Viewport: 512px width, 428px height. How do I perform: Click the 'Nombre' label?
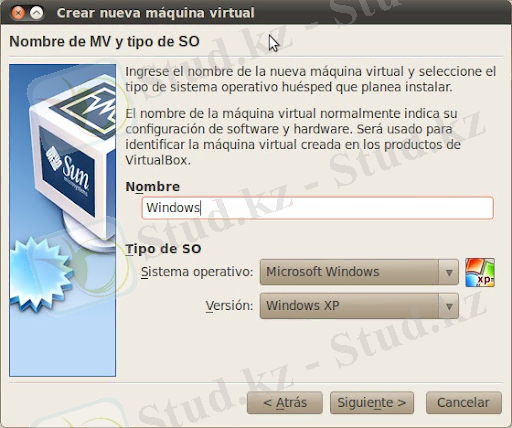(153, 187)
